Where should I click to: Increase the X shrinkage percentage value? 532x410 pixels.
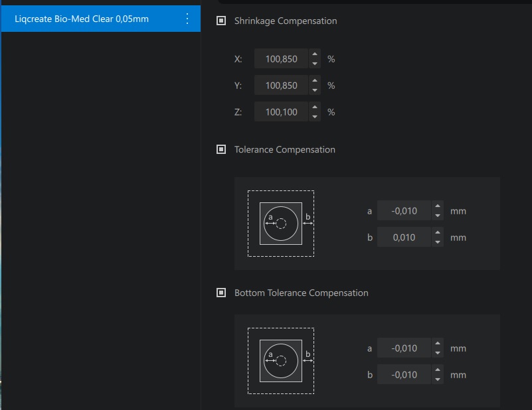pyautogui.click(x=315, y=54)
